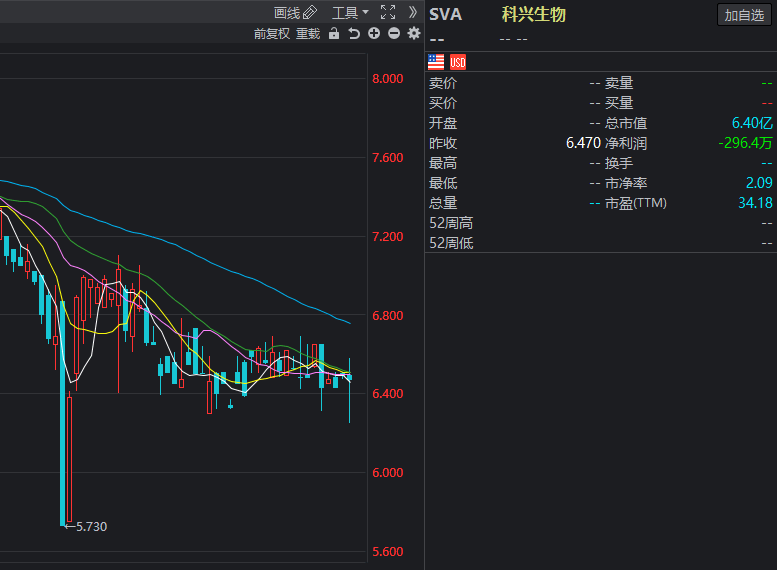Click 总市值 value 6.40亿
The image size is (777, 570).
click(x=752, y=123)
